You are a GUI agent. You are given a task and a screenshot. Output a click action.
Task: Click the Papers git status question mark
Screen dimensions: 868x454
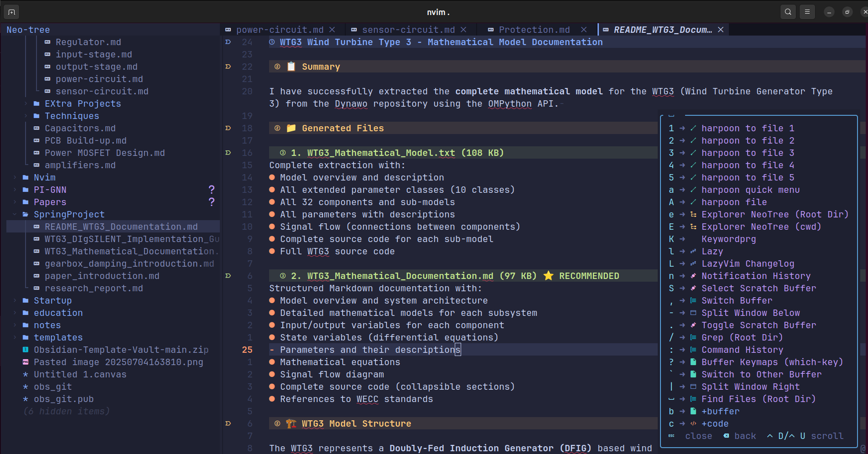212,202
